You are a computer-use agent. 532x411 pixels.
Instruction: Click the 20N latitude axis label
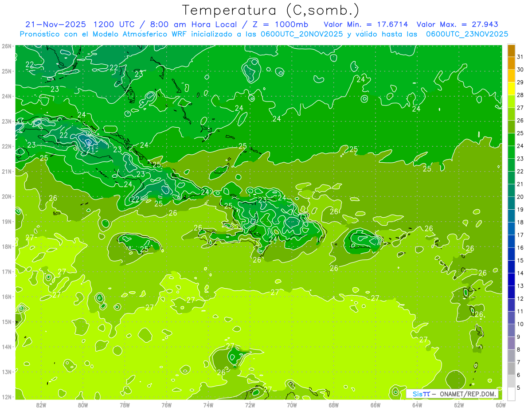[x=6, y=196]
